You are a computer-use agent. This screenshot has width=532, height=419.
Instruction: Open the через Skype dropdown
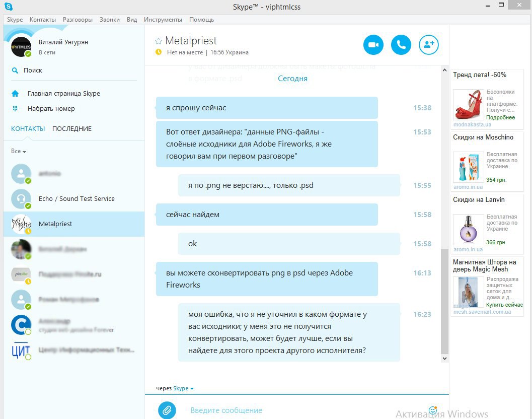[x=184, y=388]
